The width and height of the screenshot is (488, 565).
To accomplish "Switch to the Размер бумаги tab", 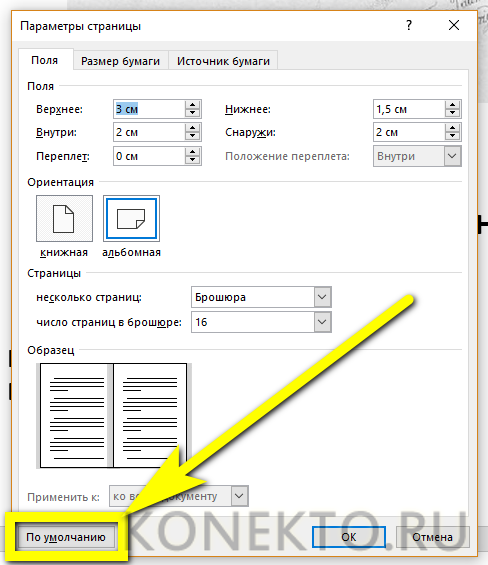I will click(120, 61).
